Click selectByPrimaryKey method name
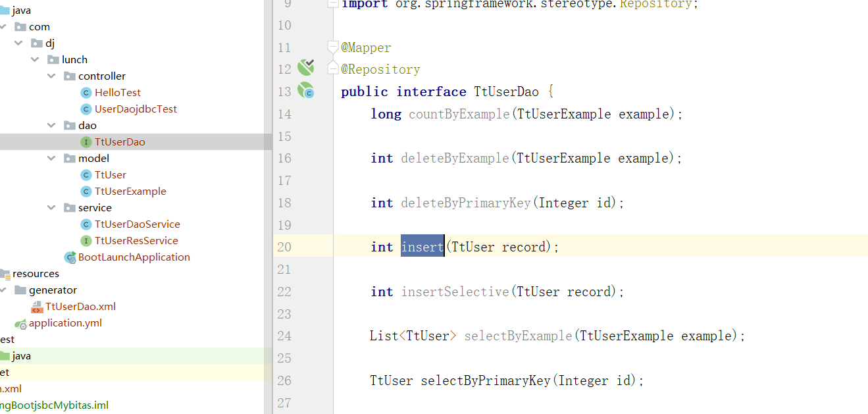Screen dimensions: 868x414 (486, 380)
